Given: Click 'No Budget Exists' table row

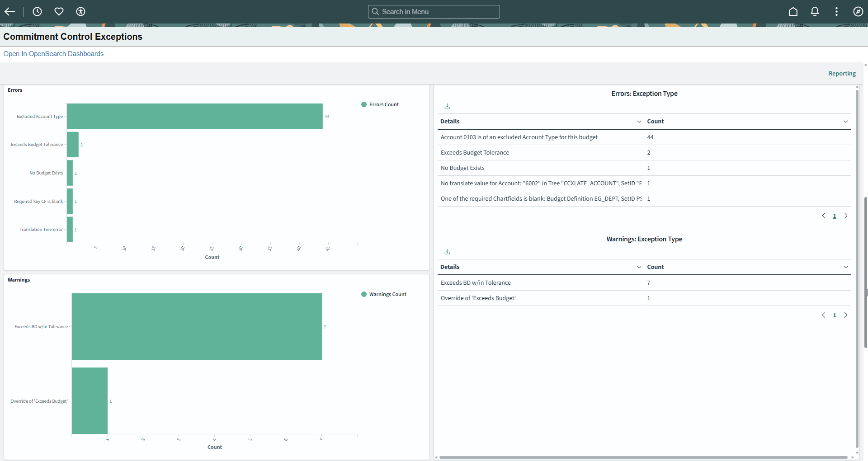Looking at the screenshot, I should 644,168.
